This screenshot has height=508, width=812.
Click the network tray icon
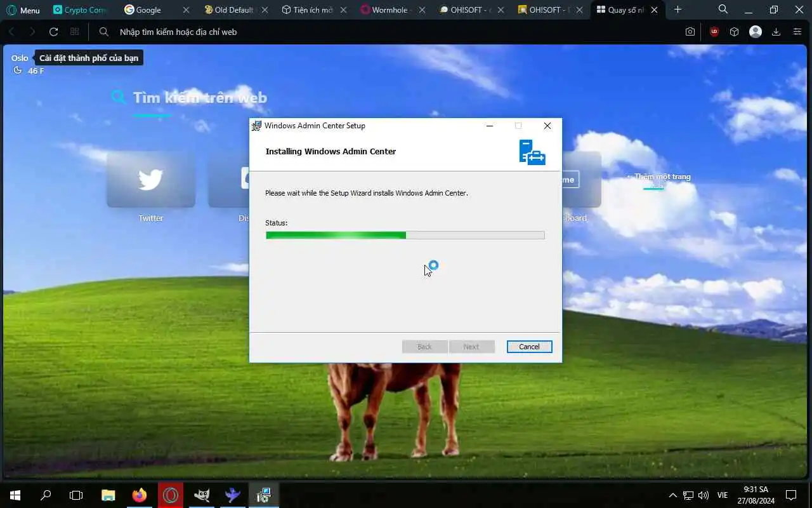(688, 495)
